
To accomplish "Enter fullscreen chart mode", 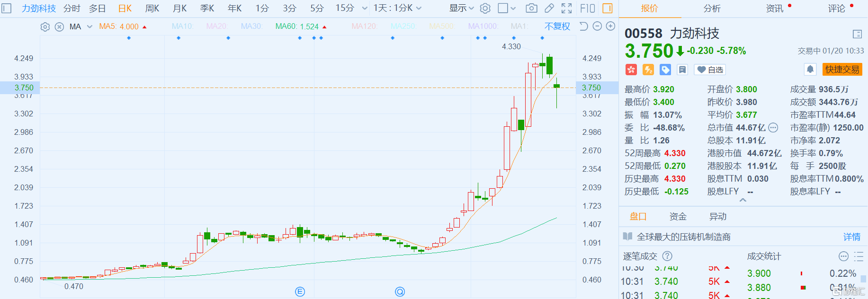I will pyautogui.click(x=566, y=8).
